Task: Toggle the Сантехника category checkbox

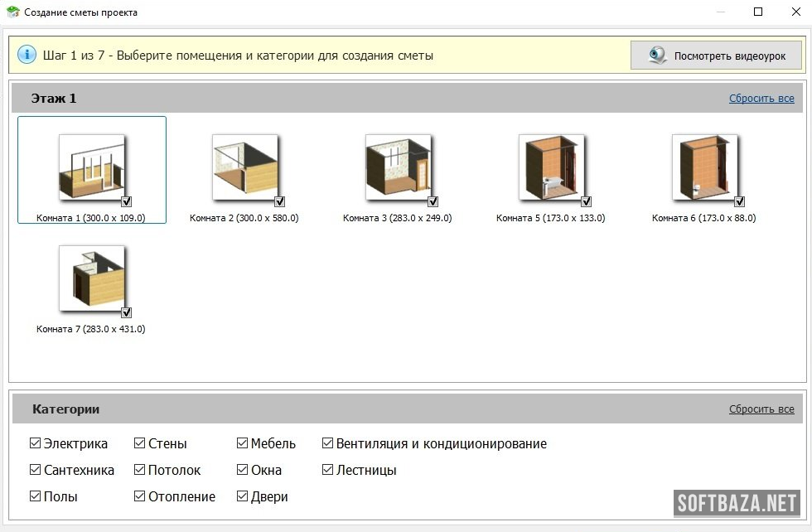Action: [35, 470]
